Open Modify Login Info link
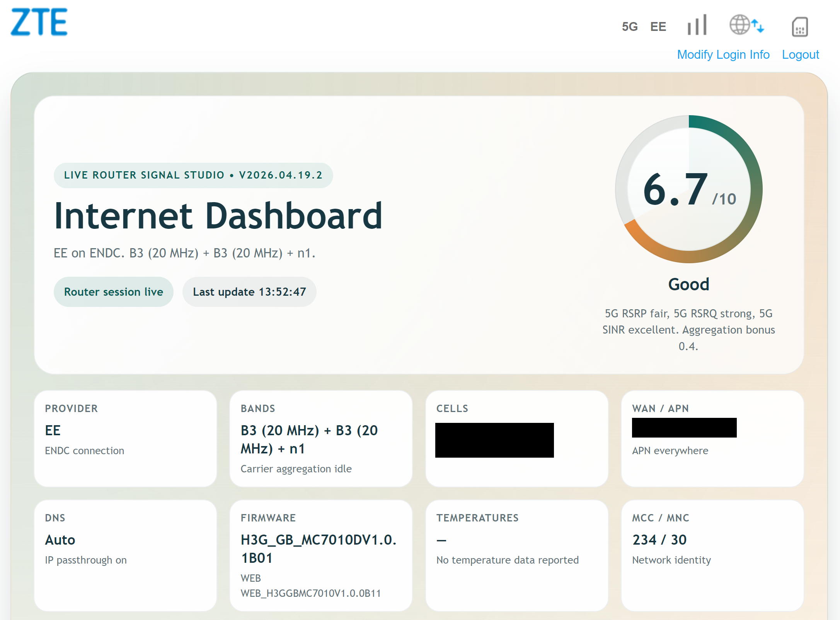This screenshot has height=620, width=840. 723,55
